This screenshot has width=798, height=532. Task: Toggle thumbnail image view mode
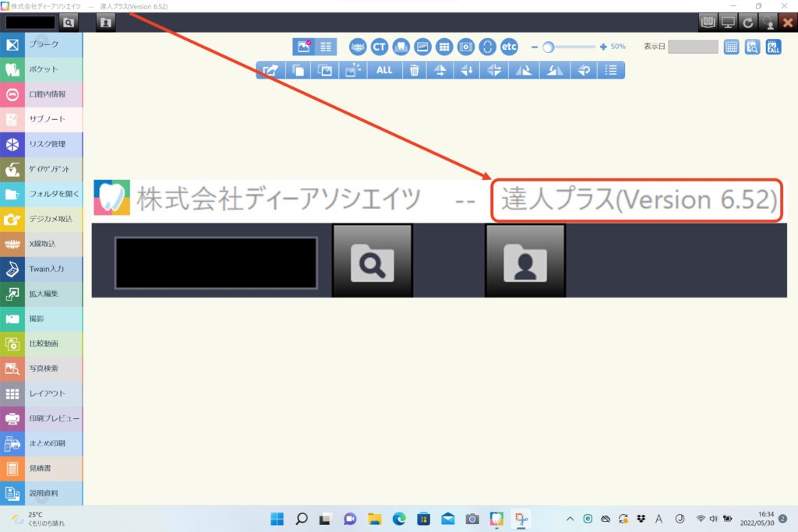click(302, 47)
